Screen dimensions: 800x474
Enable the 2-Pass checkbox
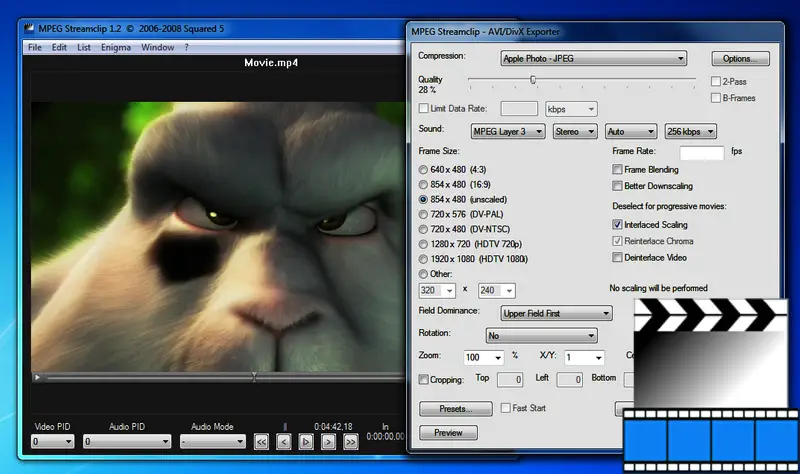coord(716,81)
